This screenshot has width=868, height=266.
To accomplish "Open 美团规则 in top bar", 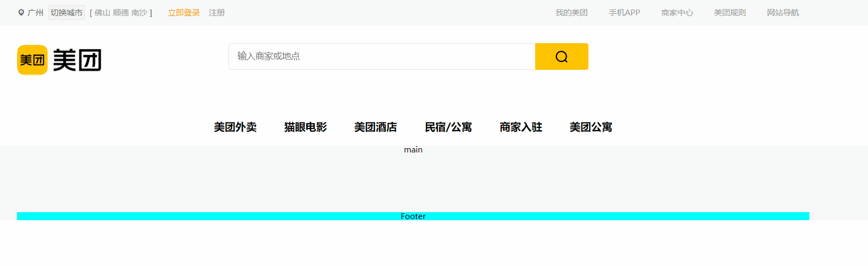I will [x=730, y=13].
